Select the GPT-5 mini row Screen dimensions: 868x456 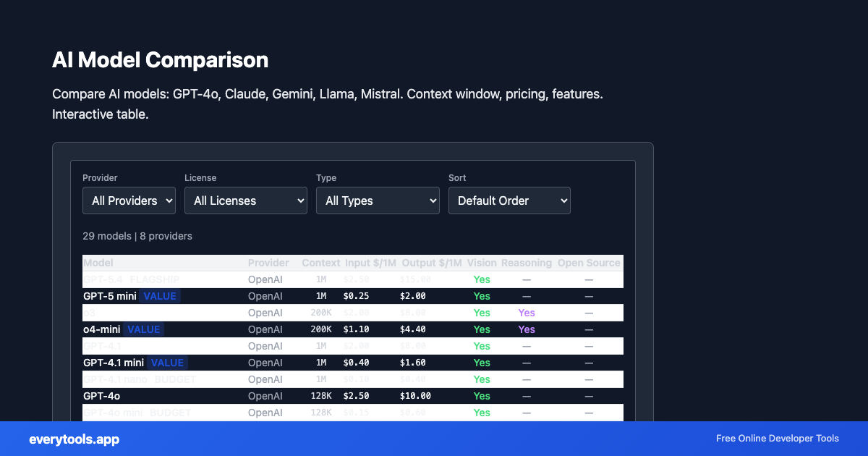[x=289, y=296]
